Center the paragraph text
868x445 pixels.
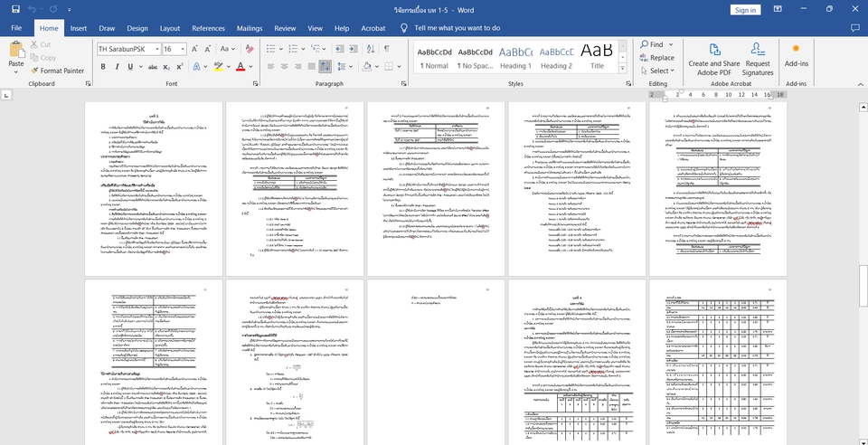tap(284, 66)
